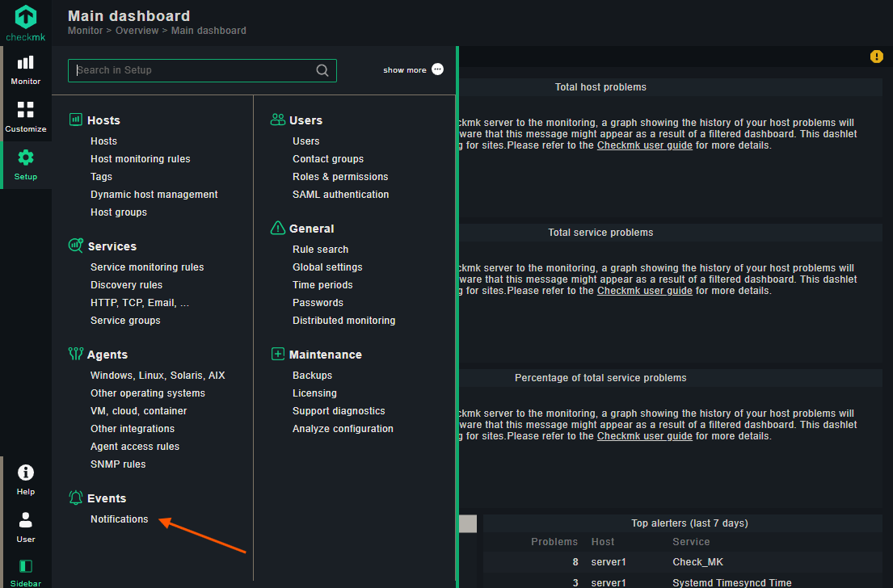Click the search magnifier icon
Screen dimensions: 893x588
point(322,70)
